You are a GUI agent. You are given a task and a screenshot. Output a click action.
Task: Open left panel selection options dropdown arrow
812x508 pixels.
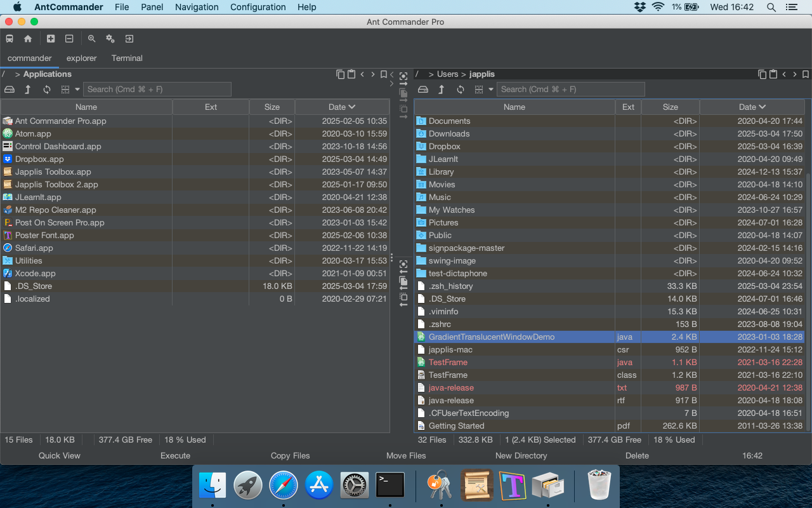click(77, 90)
